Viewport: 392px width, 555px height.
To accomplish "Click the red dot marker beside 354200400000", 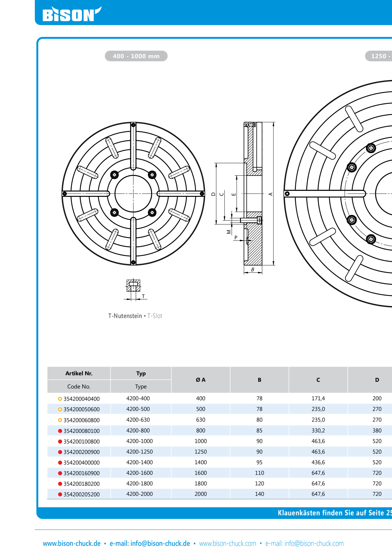I will pyautogui.click(x=60, y=463).
